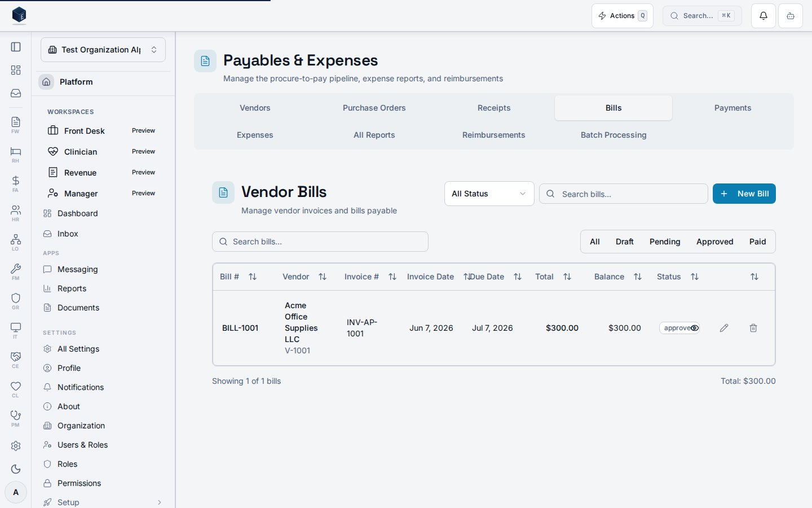Open the settings gear in icon rail
This screenshot has width=812, height=508.
pos(16,446)
